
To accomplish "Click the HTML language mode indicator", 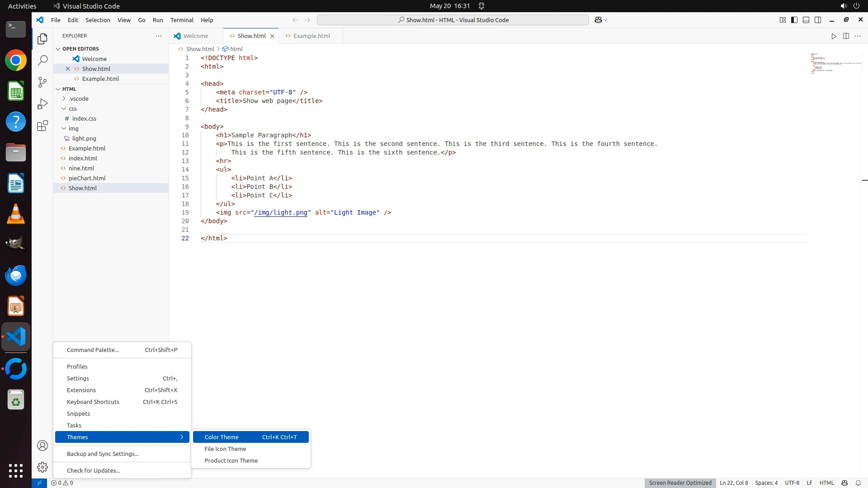I will [x=826, y=483].
